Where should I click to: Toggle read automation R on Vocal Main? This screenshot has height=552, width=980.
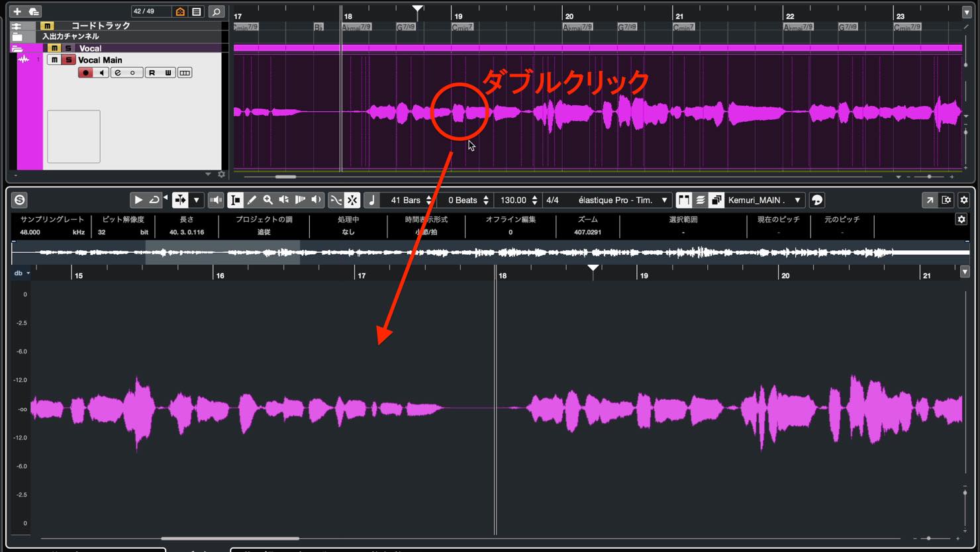point(152,73)
